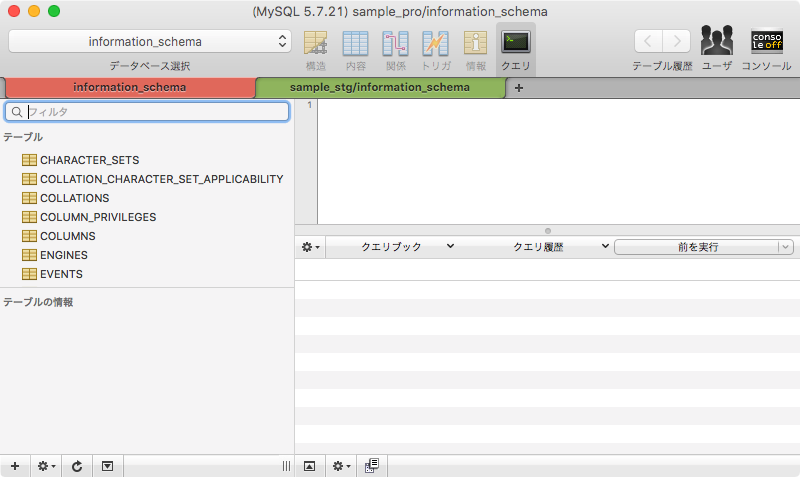
Task: Switch to the sample_stg/information_schema tab
Action: click(x=380, y=87)
